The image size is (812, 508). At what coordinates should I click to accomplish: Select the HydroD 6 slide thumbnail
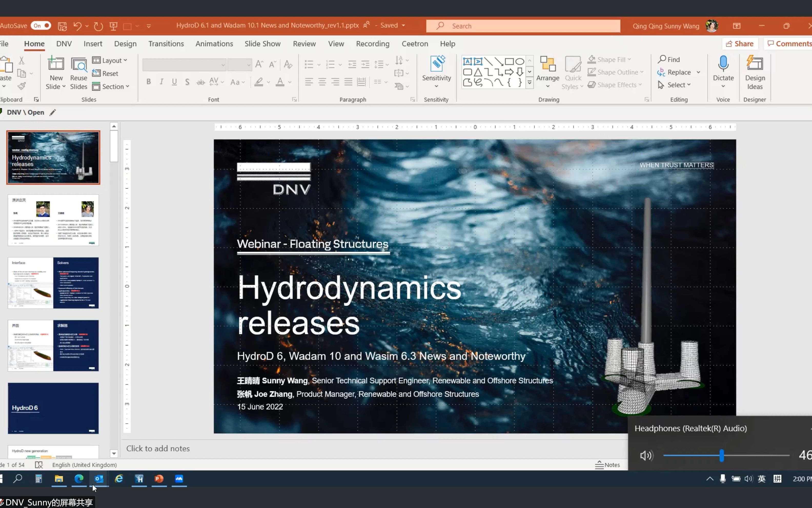(x=53, y=408)
